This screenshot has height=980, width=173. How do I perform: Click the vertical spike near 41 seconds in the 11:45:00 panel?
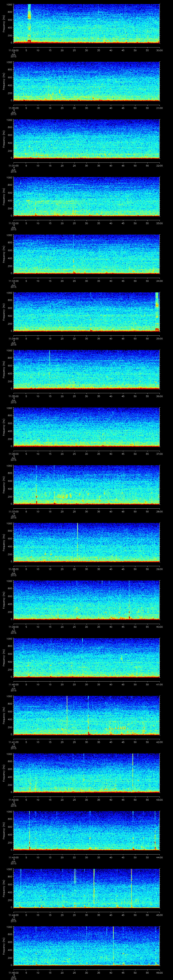pos(113,945)
